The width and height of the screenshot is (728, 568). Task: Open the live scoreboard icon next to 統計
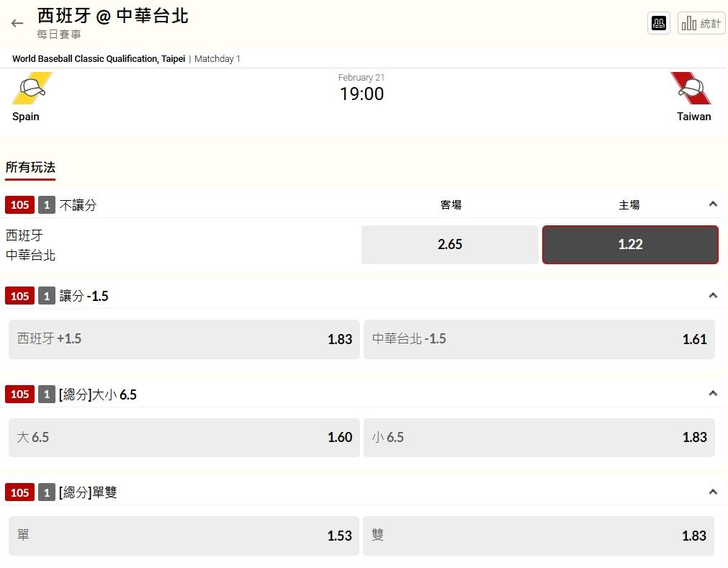coord(658,23)
